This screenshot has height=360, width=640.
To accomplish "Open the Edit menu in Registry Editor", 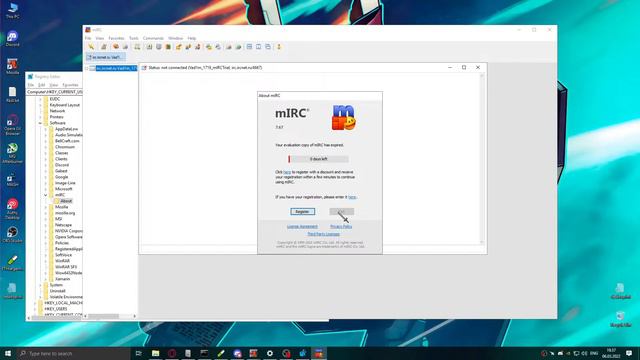I will (x=42, y=85).
